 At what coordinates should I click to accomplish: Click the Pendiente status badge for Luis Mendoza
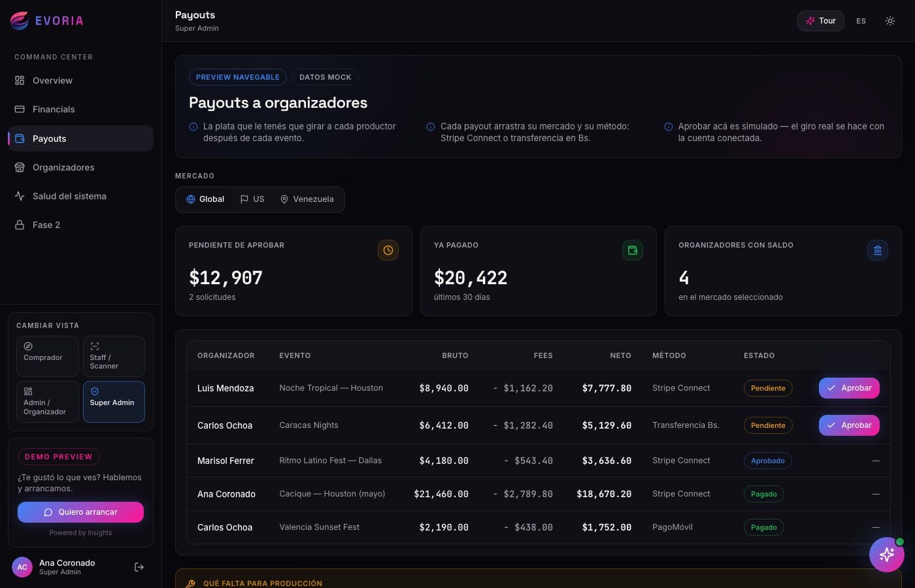pyautogui.click(x=768, y=388)
